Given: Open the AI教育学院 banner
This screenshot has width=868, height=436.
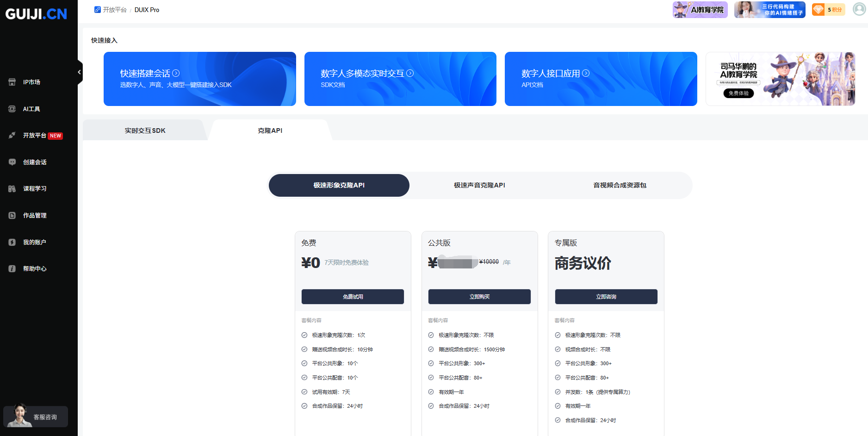Looking at the screenshot, I should (700, 9).
